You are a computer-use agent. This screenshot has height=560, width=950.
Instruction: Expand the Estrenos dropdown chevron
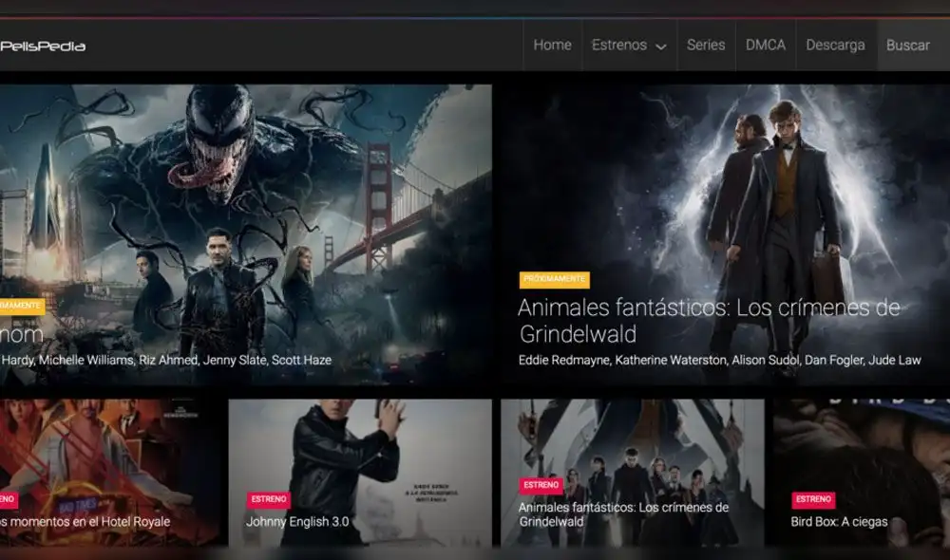pyautogui.click(x=661, y=47)
